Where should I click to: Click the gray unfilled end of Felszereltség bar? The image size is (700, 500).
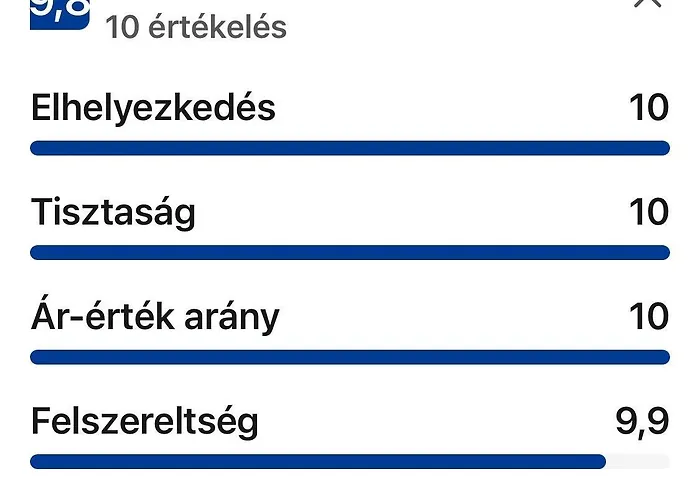click(x=638, y=462)
